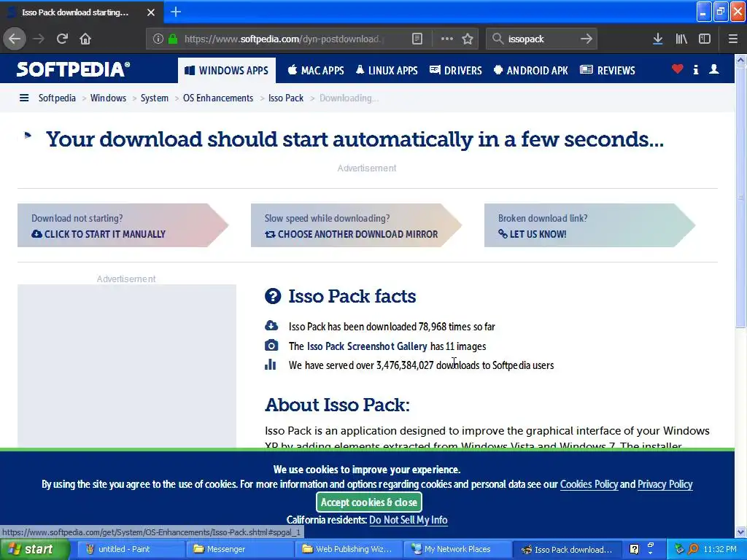This screenshot has height=560, width=747.
Task: Report broken link via Let Us Know
Action: pos(589,225)
